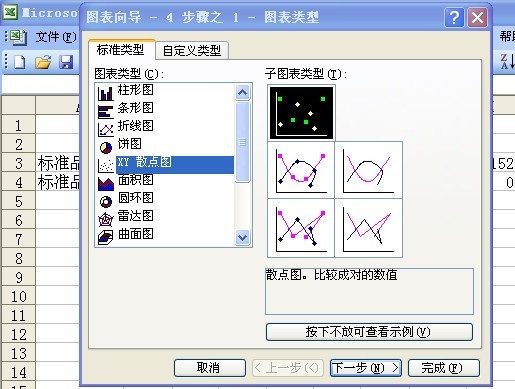
Task: Click the 完成 finish button
Action: tap(443, 368)
